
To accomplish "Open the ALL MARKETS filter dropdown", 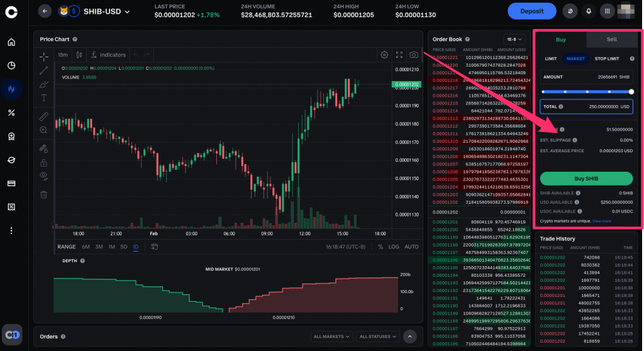I will click(331, 337).
